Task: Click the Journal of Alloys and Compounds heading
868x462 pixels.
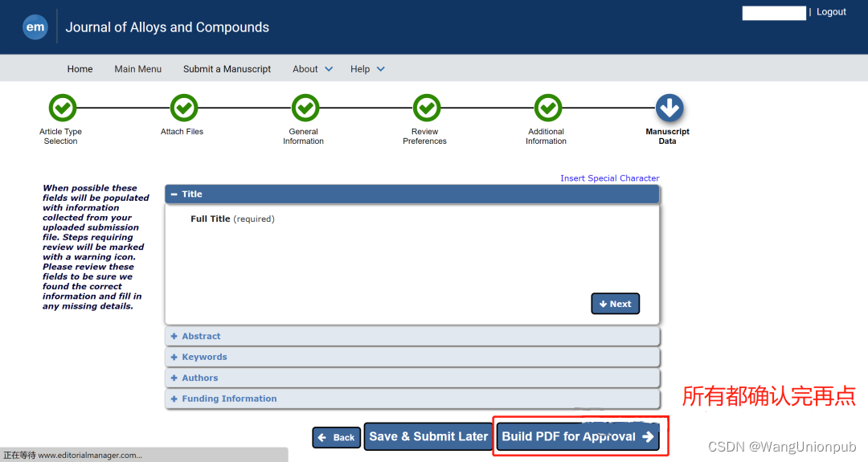Action: [x=167, y=27]
